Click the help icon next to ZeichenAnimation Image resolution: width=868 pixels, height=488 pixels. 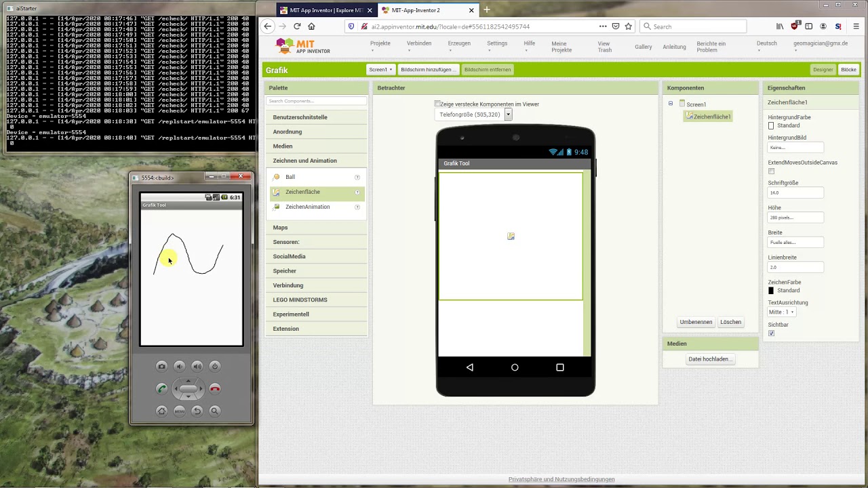tap(357, 207)
